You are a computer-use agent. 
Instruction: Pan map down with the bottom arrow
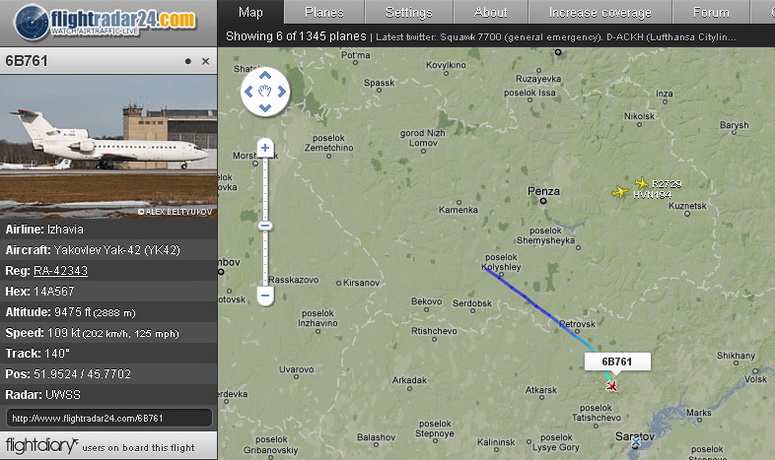point(265,108)
